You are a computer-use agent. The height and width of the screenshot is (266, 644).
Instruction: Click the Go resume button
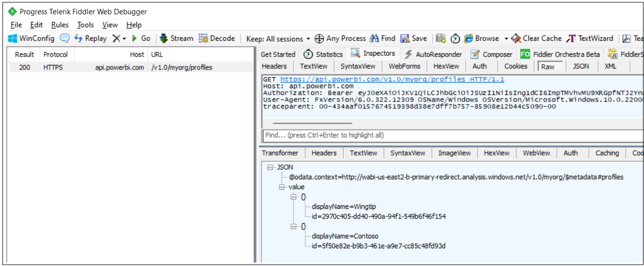141,38
